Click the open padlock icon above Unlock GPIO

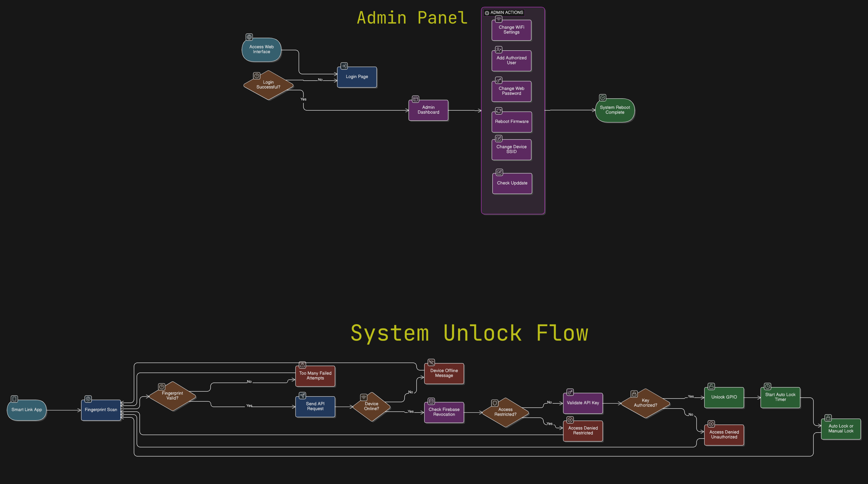pyautogui.click(x=711, y=387)
